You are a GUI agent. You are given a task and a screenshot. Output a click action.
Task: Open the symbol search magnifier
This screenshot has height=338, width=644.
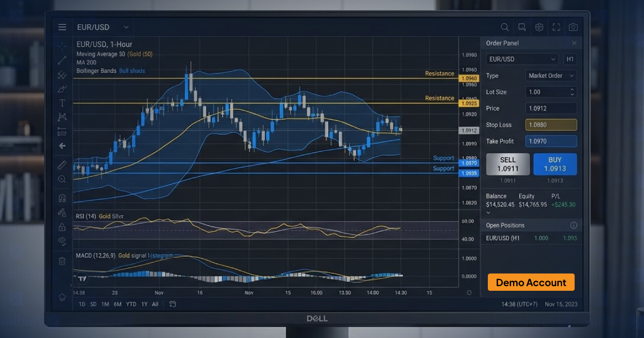pyautogui.click(x=504, y=27)
